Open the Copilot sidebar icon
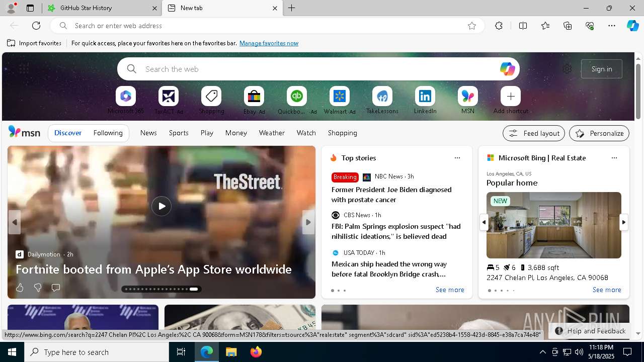This screenshot has height=362, width=644. (x=633, y=26)
